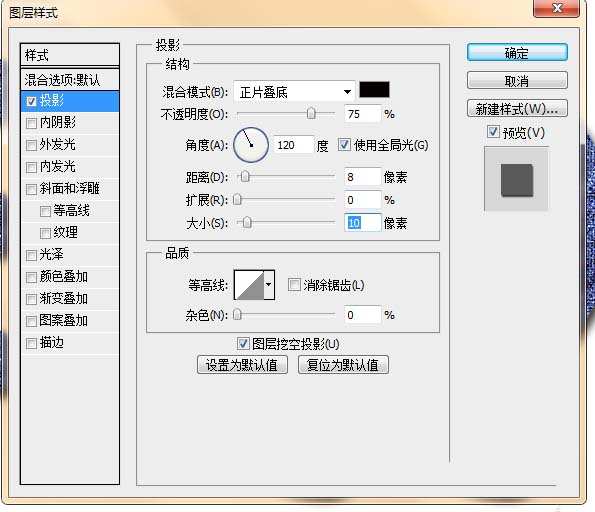595x512 pixels.
Task: Enable the 颜色叠加 checkbox
Action: [31, 277]
